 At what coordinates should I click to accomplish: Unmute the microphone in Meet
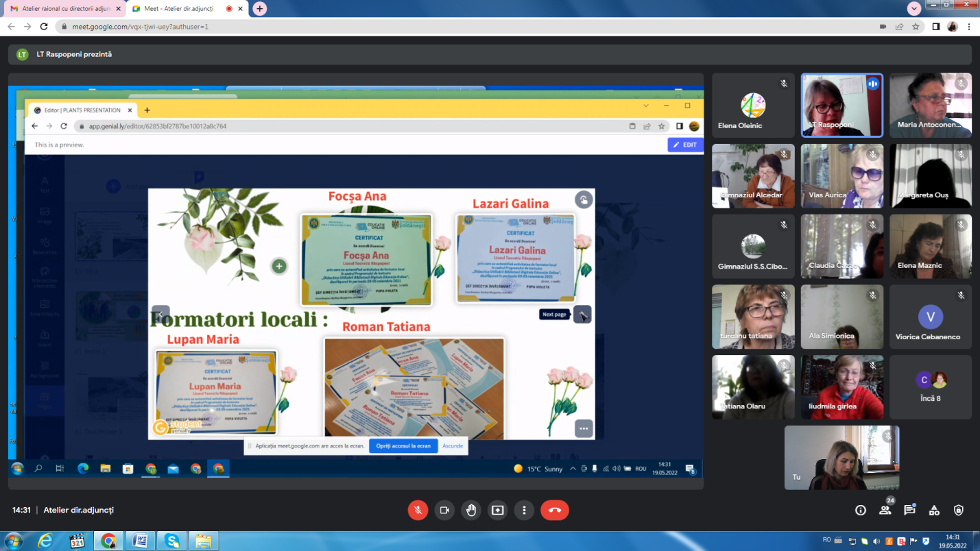[x=418, y=510]
